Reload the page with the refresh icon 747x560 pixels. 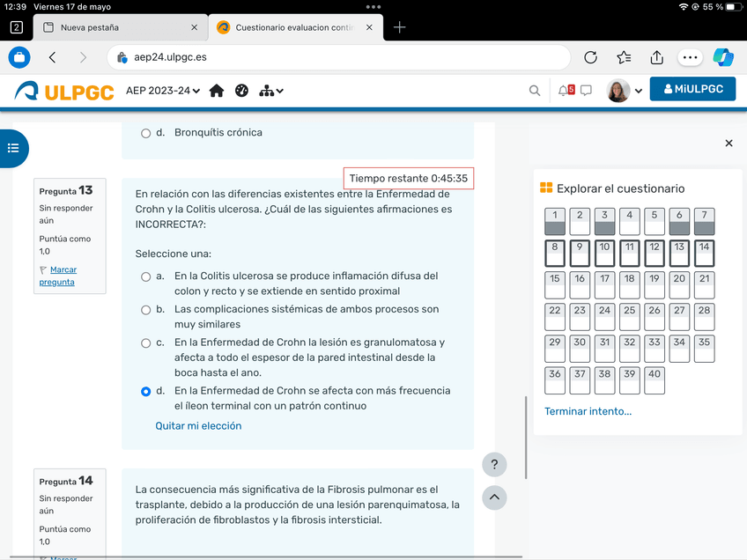pos(591,57)
